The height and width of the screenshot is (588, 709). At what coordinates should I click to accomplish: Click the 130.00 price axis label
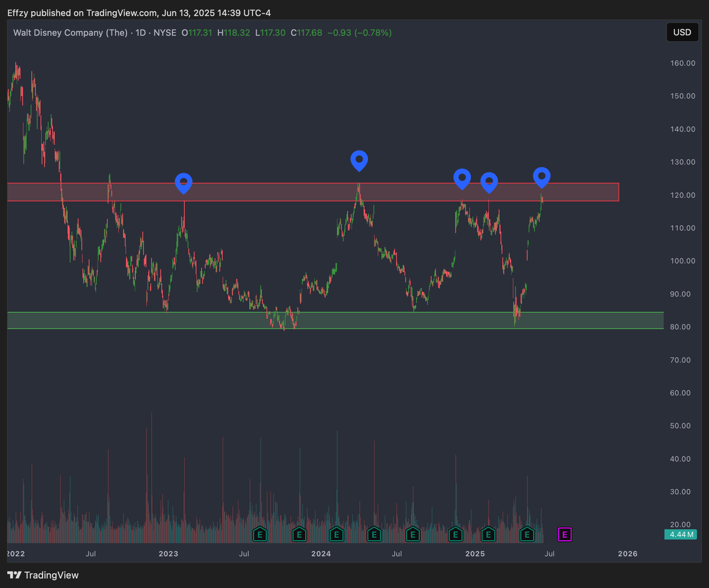point(682,162)
